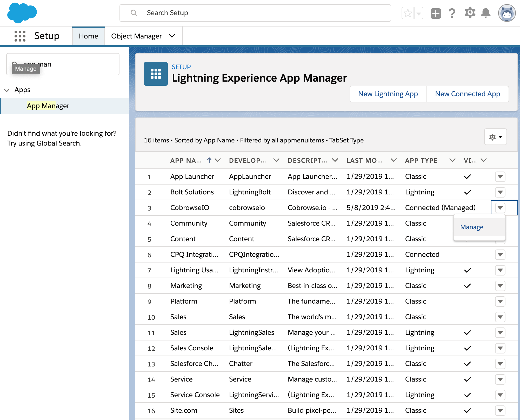The height and width of the screenshot is (420, 520).
Task: Click the App Manager grid icon
Action: pyautogui.click(x=156, y=74)
